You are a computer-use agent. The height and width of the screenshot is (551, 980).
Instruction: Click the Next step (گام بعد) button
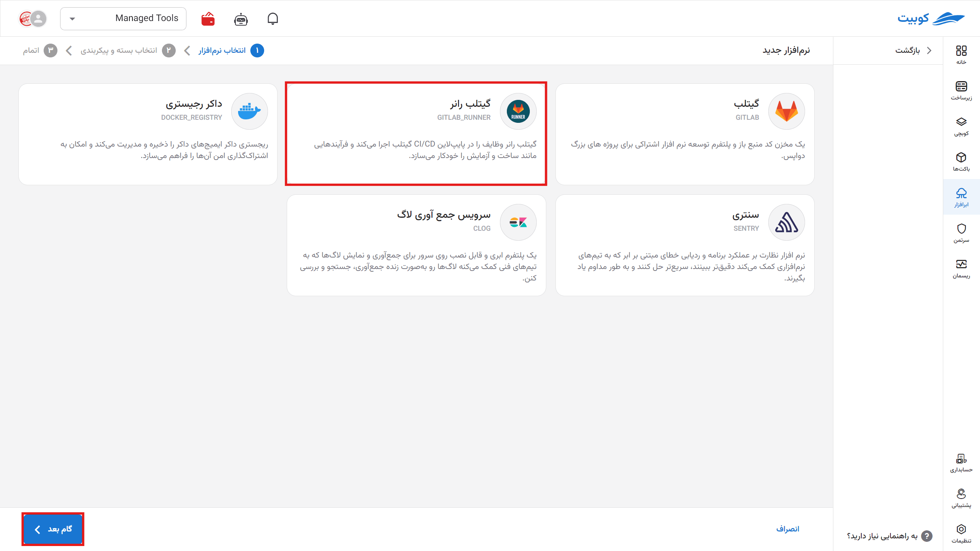coord(53,529)
